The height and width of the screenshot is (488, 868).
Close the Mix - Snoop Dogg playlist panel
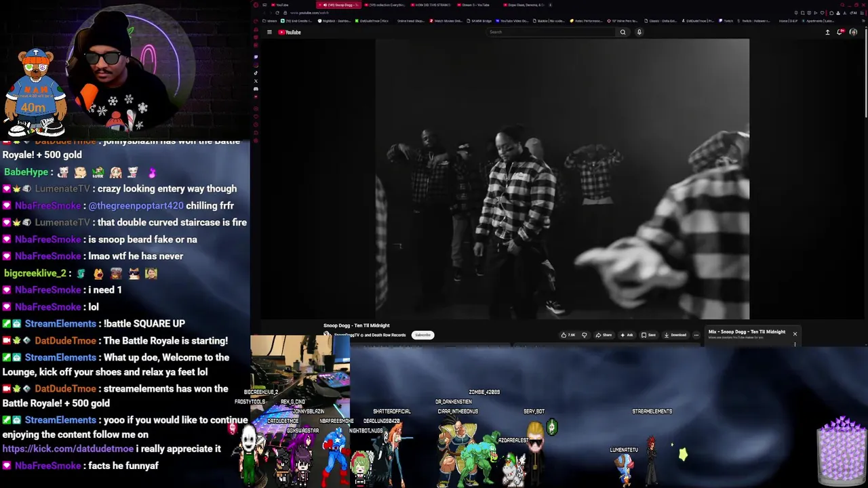pyautogui.click(x=795, y=334)
